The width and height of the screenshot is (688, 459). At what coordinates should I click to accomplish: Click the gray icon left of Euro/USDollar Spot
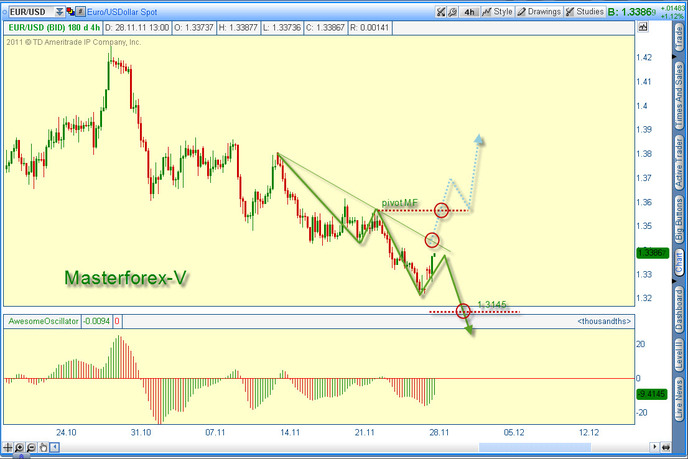pyautogui.click(x=80, y=12)
